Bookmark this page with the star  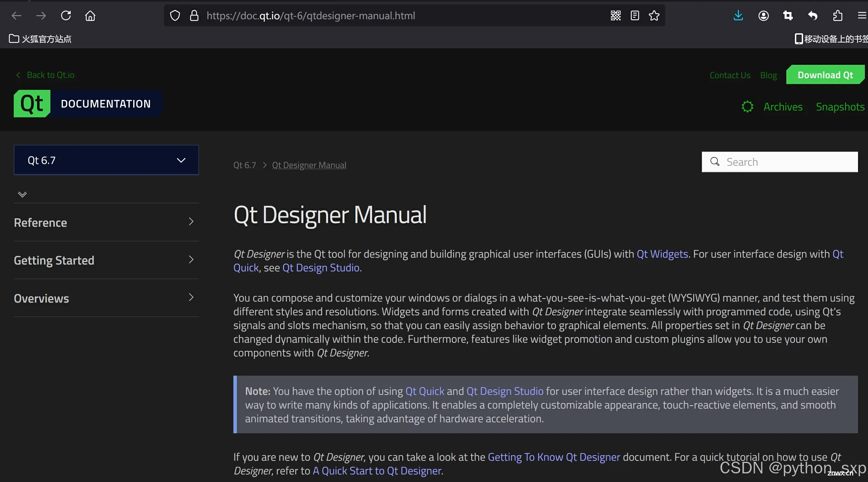click(x=654, y=15)
